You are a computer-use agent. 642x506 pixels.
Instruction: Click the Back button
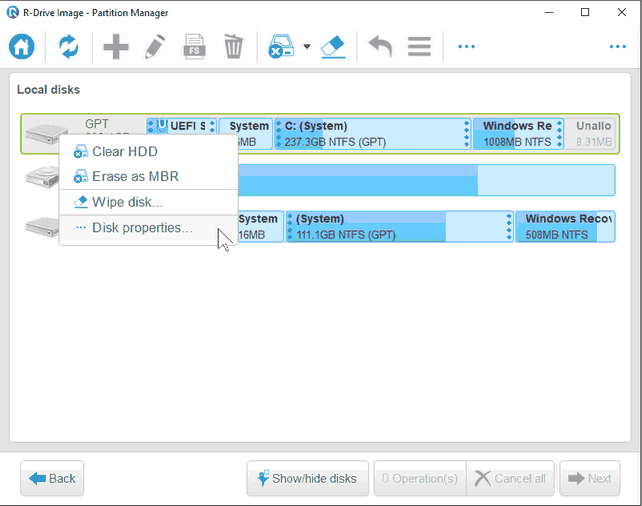click(x=52, y=478)
